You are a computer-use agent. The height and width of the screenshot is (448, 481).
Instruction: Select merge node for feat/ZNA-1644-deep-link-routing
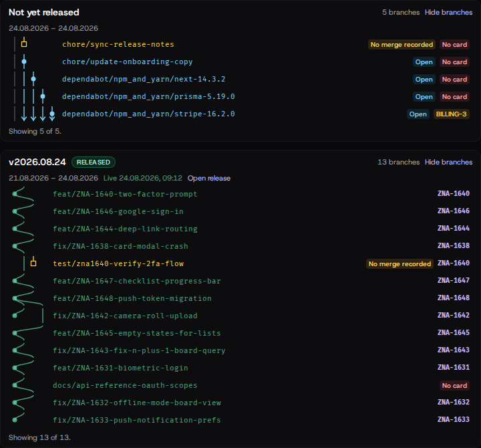coord(15,229)
